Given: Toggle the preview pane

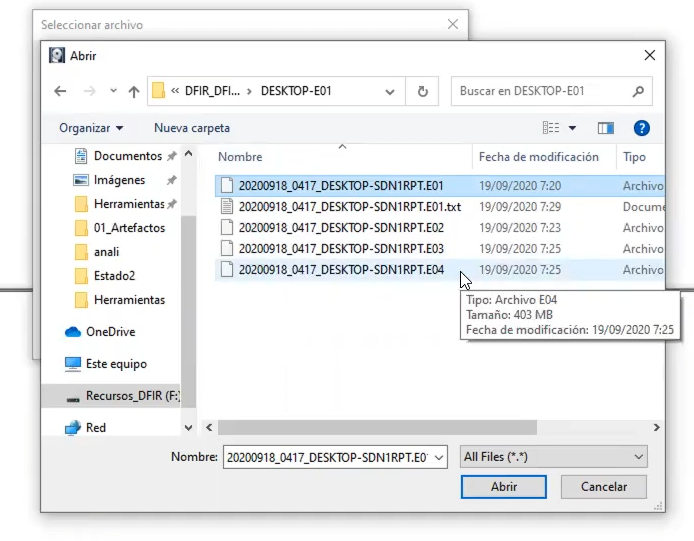Looking at the screenshot, I should point(605,128).
